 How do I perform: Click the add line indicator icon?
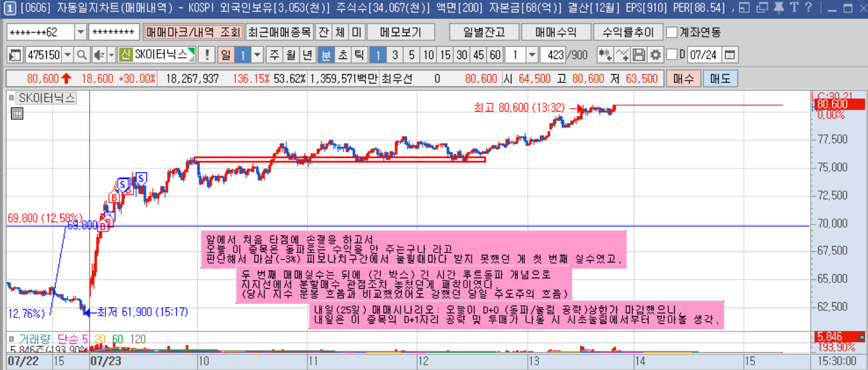(622, 55)
